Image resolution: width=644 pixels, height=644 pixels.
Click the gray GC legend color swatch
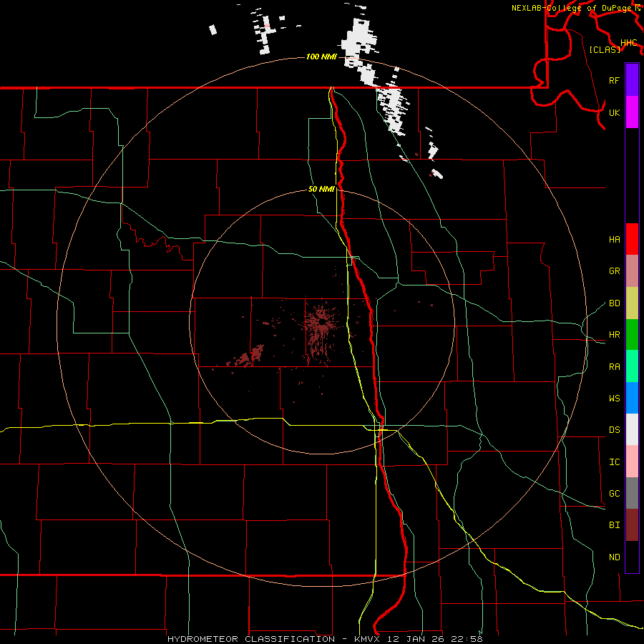[x=632, y=493]
